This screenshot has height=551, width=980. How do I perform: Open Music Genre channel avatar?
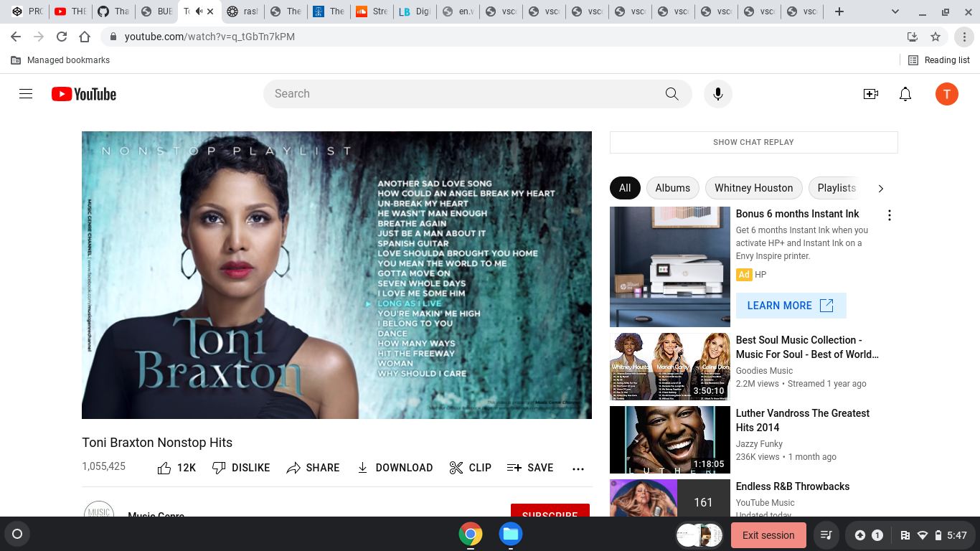pos(99,509)
